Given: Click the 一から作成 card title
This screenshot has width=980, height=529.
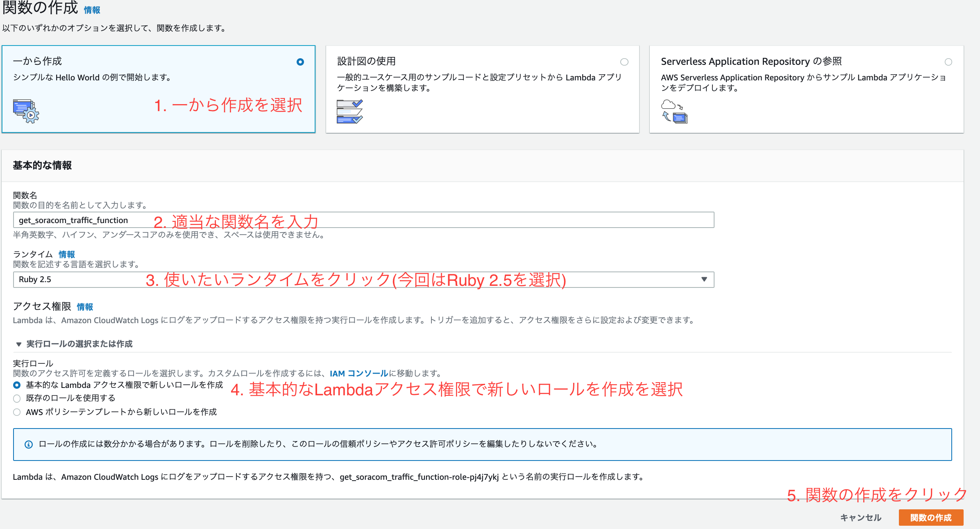Looking at the screenshot, I should [x=37, y=61].
